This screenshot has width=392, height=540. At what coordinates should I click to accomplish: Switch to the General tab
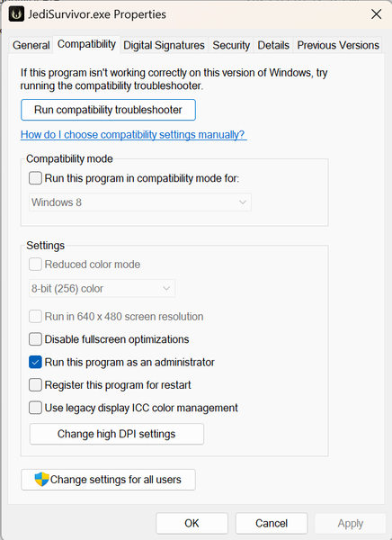(x=31, y=45)
